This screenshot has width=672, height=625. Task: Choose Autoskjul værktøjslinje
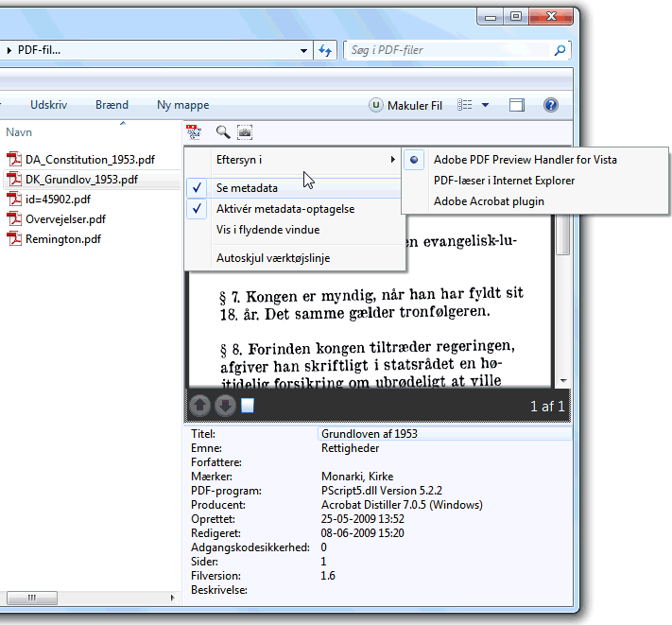[x=273, y=258]
